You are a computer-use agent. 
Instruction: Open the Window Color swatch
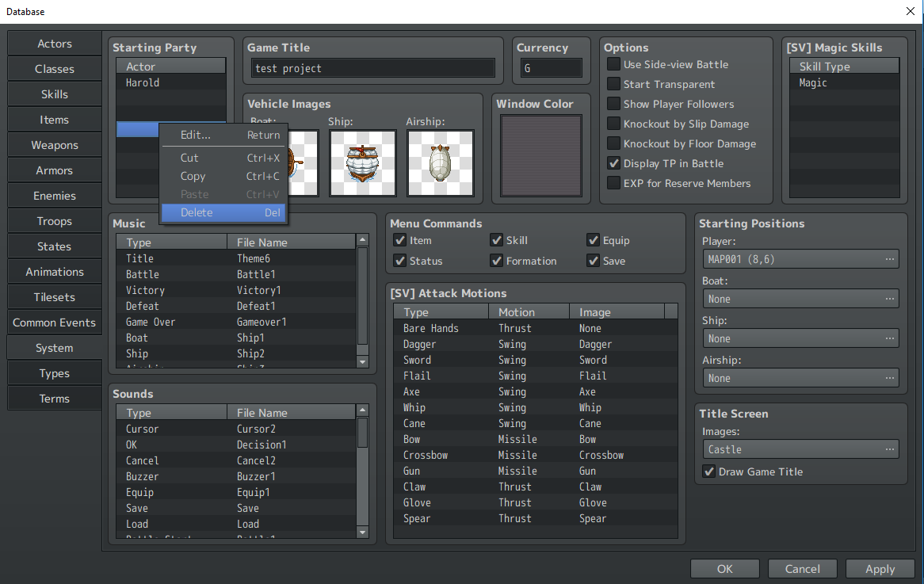(x=541, y=155)
